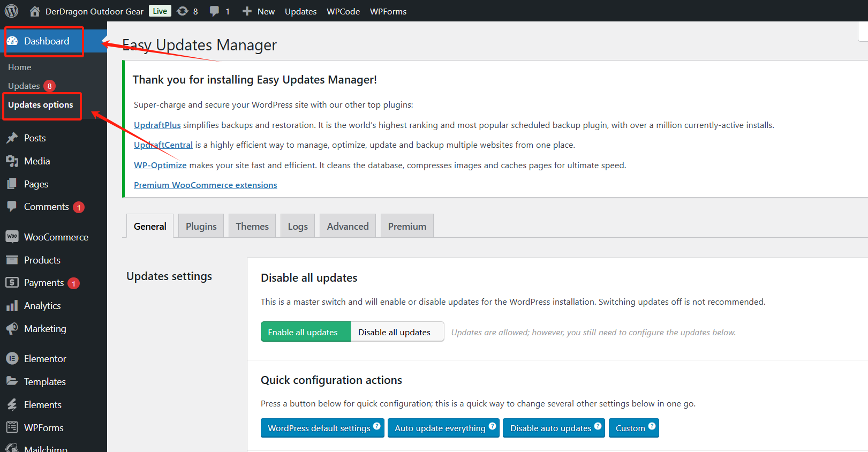Open the Themes tab
The width and height of the screenshot is (868, 452).
252,226
